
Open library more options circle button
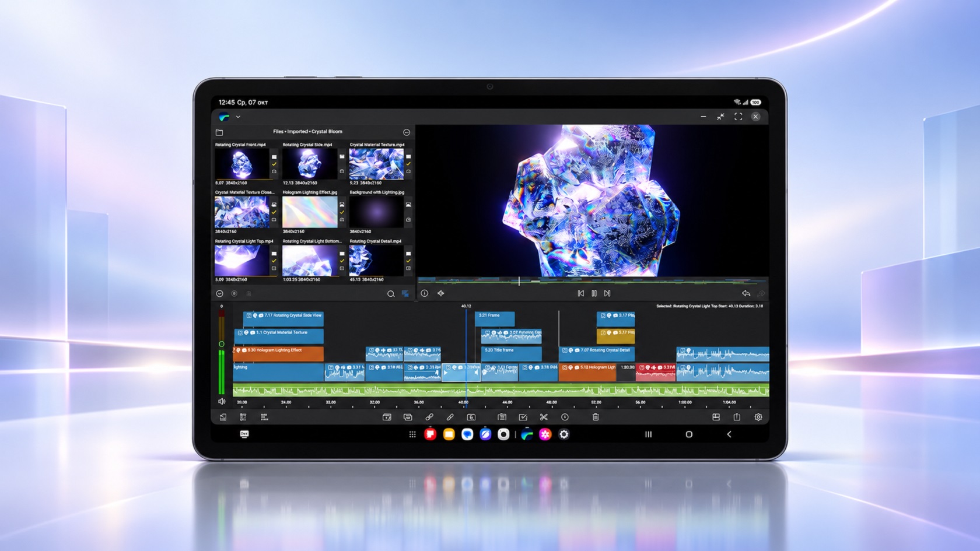click(407, 132)
